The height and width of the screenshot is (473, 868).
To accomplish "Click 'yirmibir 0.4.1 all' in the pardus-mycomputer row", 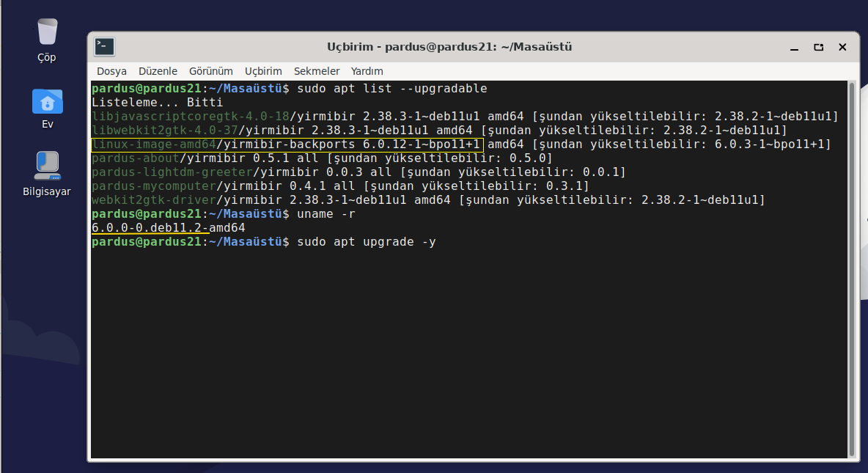I will pyautogui.click(x=290, y=186).
